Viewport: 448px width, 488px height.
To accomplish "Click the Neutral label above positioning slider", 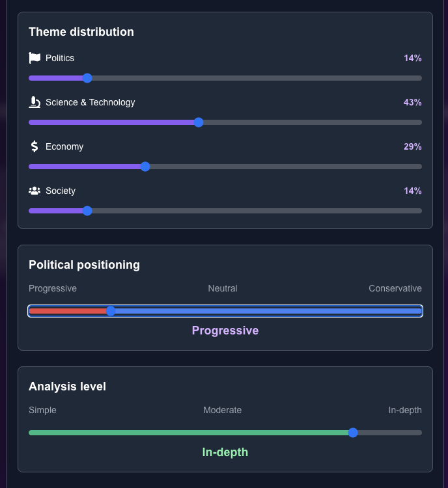I will click(x=223, y=288).
